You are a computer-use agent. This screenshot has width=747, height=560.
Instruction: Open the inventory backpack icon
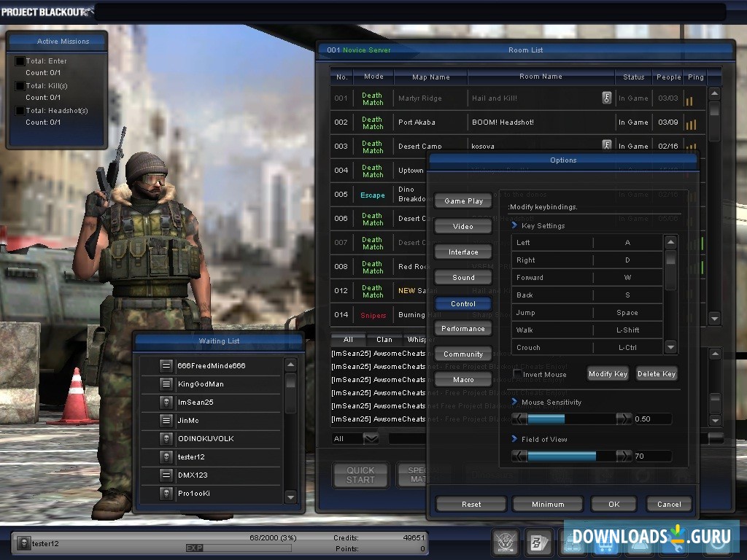(573, 542)
